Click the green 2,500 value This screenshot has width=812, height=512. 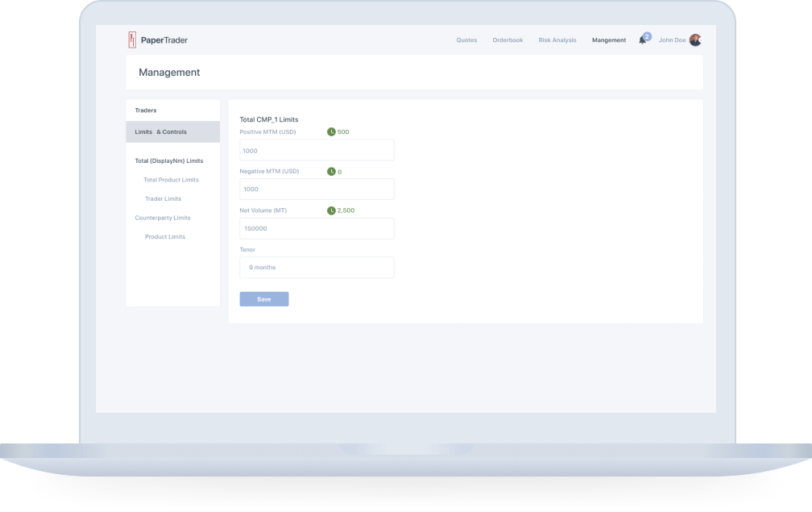(x=346, y=210)
